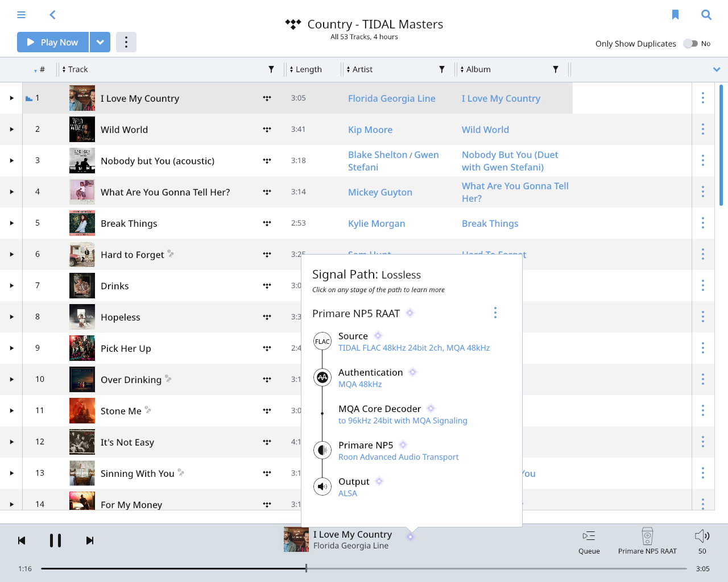Expand the Stone Me row arrow
The image size is (728, 582).
coord(11,410)
